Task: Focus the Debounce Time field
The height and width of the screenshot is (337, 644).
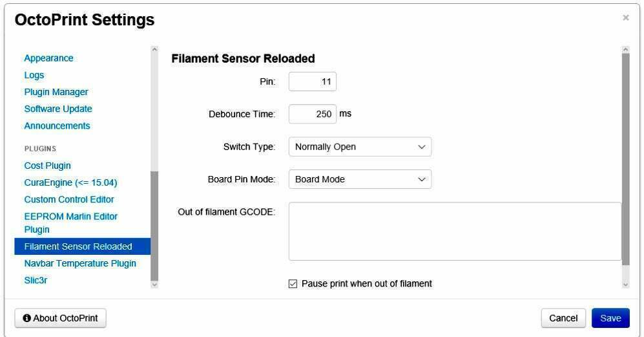Action: [313, 114]
